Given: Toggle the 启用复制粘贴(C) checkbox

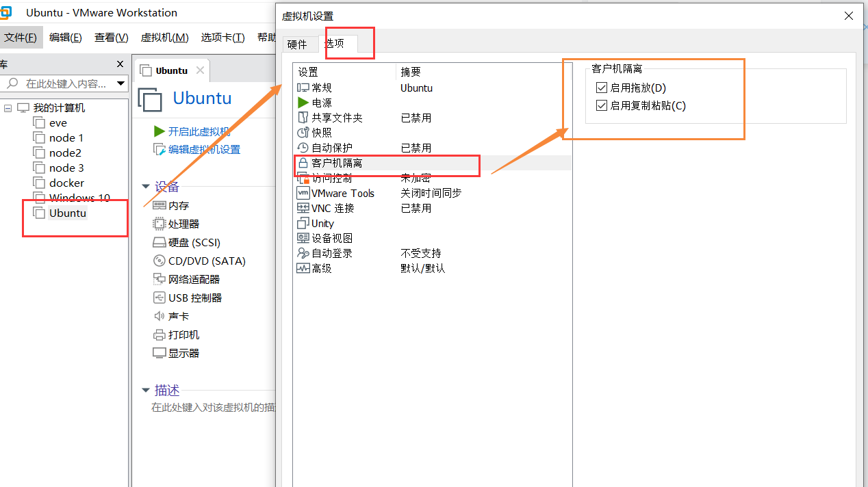Looking at the screenshot, I should (x=602, y=105).
